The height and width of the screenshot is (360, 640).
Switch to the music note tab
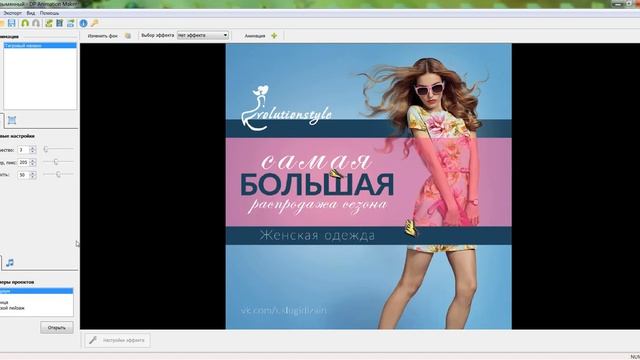click(x=10, y=262)
